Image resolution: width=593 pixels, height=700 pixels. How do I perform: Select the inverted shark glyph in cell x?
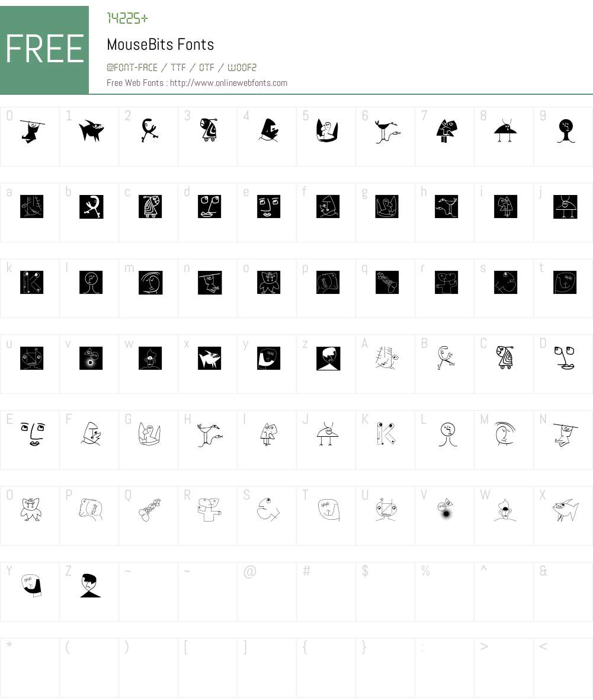(x=209, y=358)
